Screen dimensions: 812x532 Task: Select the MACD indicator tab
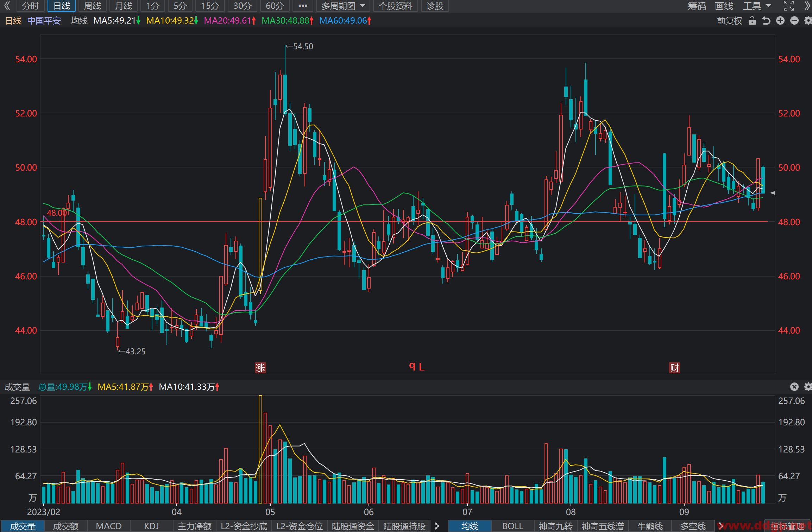click(x=109, y=526)
